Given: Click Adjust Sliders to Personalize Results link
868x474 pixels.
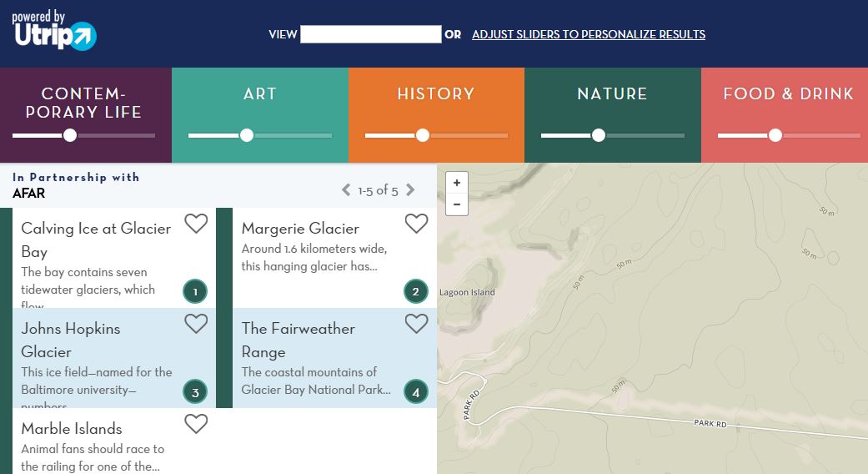Looking at the screenshot, I should [x=588, y=34].
